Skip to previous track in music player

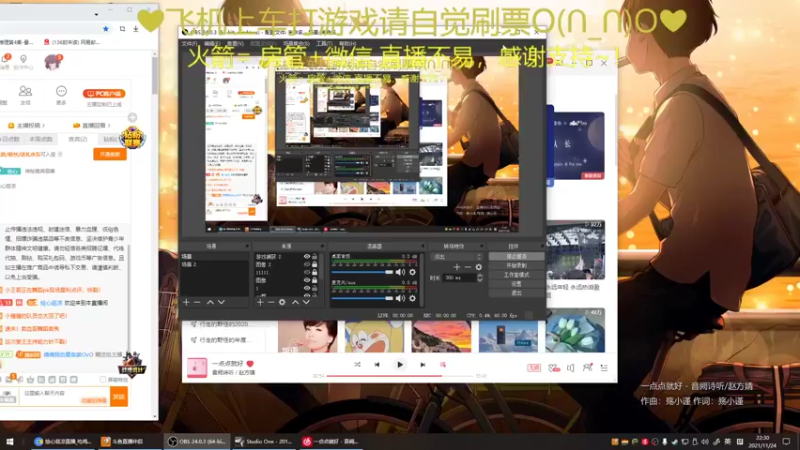377,365
